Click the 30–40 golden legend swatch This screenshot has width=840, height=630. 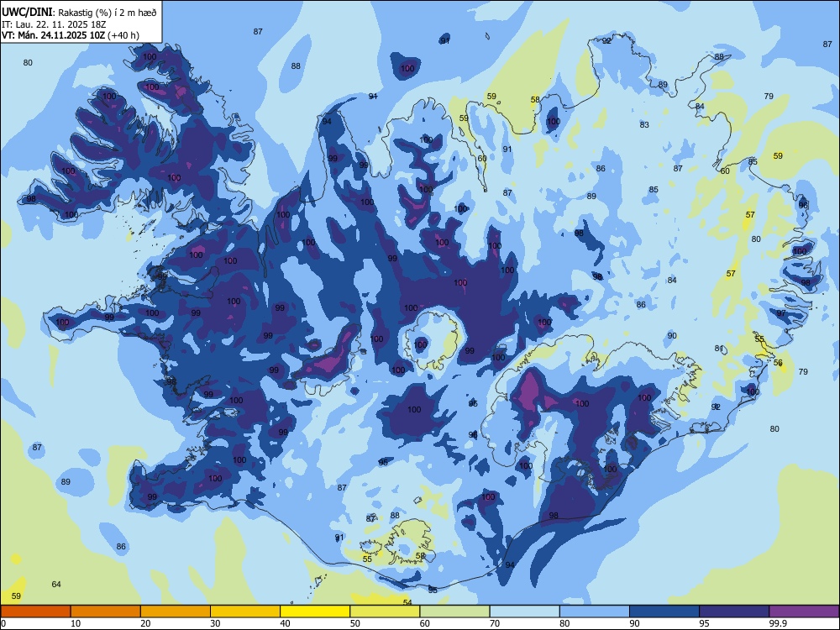[245, 612]
